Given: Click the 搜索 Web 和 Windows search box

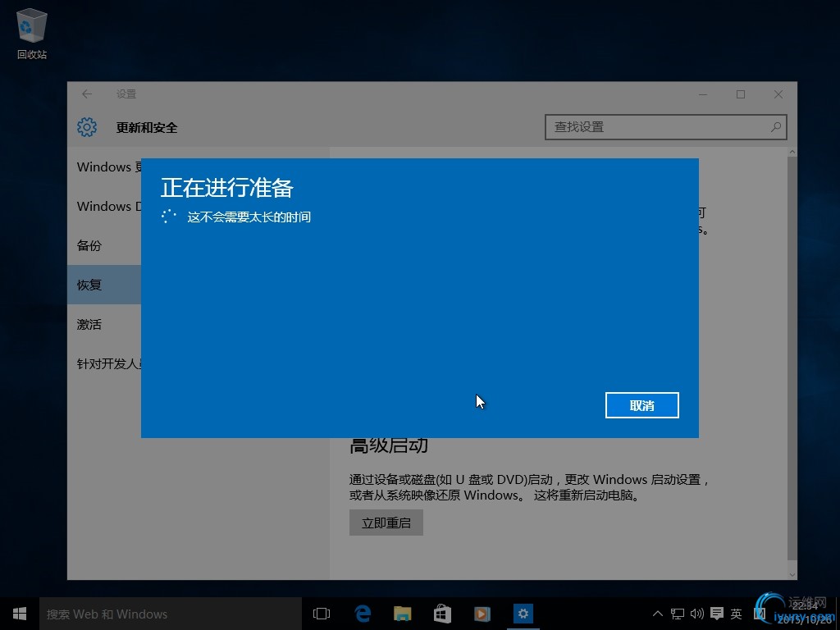Looking at the screenshot, I should point(171,614).
